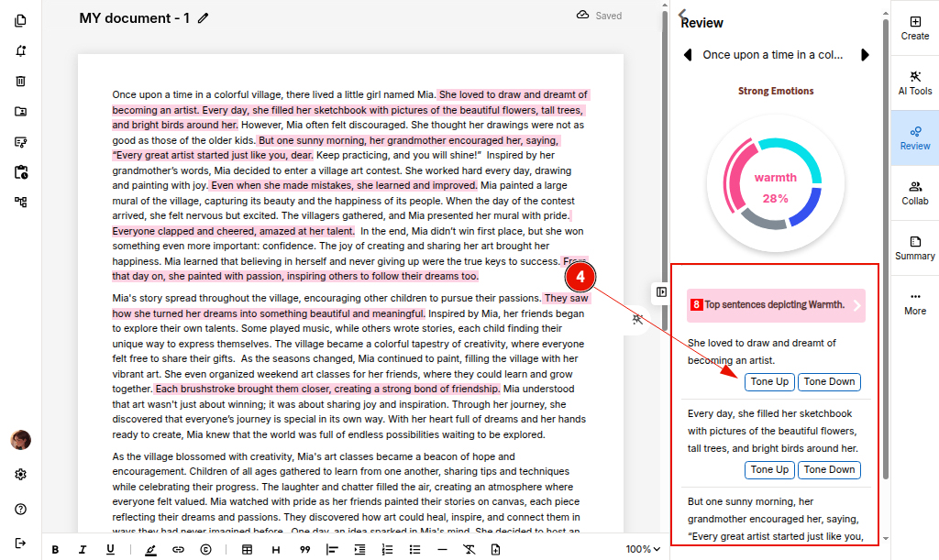Click the log out icon at bottom left
Screen dimensions: 939x560
(x=20, y=543)
